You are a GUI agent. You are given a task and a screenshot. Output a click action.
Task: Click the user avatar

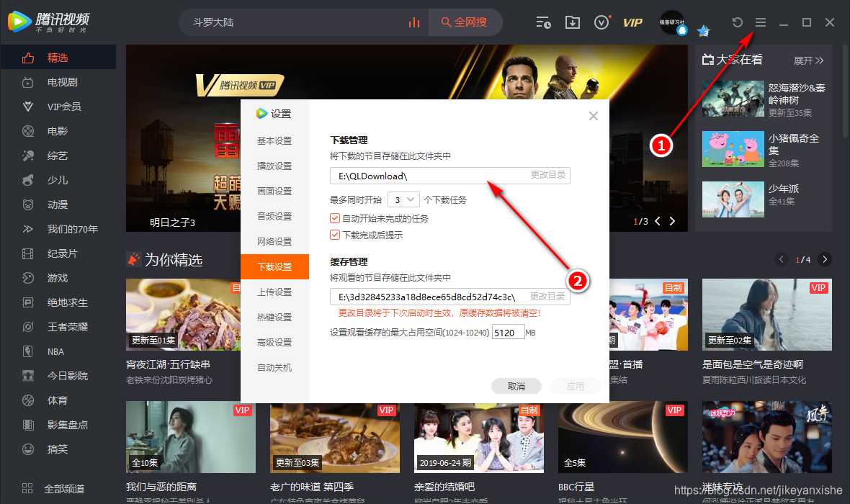click(x=672, y=22)
